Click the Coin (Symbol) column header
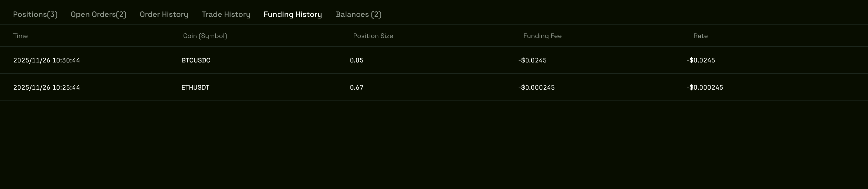The width and height of the screenshot is (868, 189). pos(205,36)
